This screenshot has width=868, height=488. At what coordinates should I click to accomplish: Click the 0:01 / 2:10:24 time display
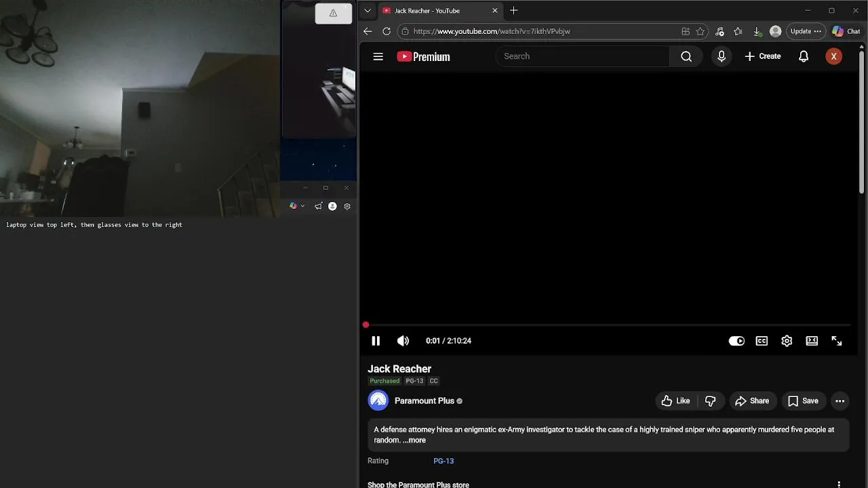pyautogui.click(x=448, y=341)
